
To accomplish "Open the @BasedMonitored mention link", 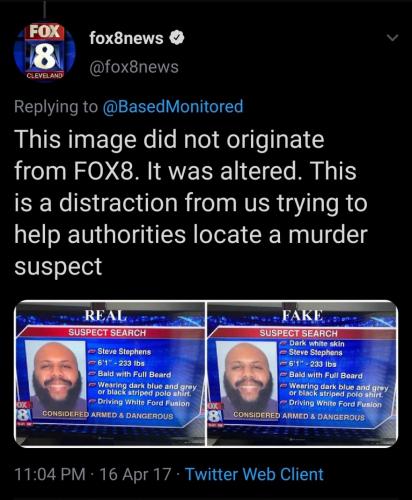I will (173, 107).
